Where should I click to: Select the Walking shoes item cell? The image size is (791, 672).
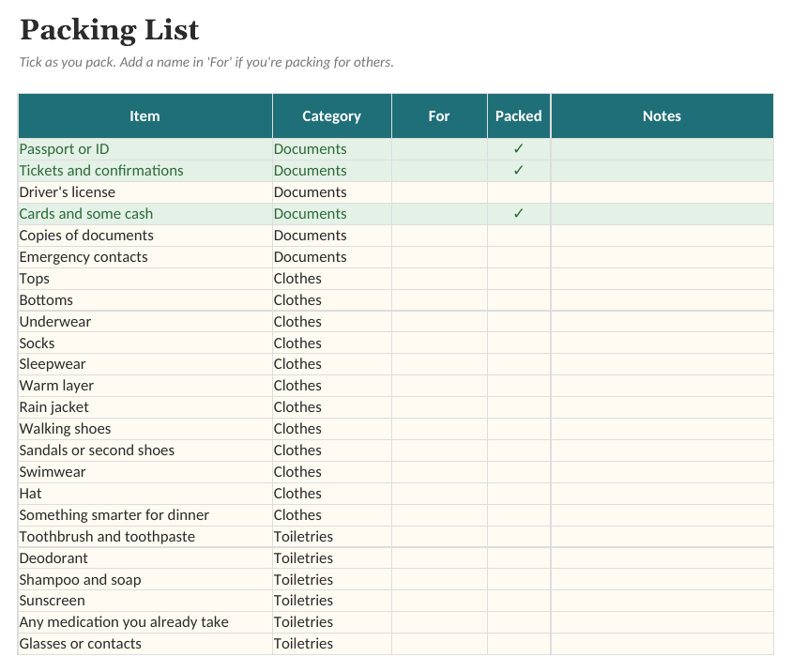(x=145, y=429)
